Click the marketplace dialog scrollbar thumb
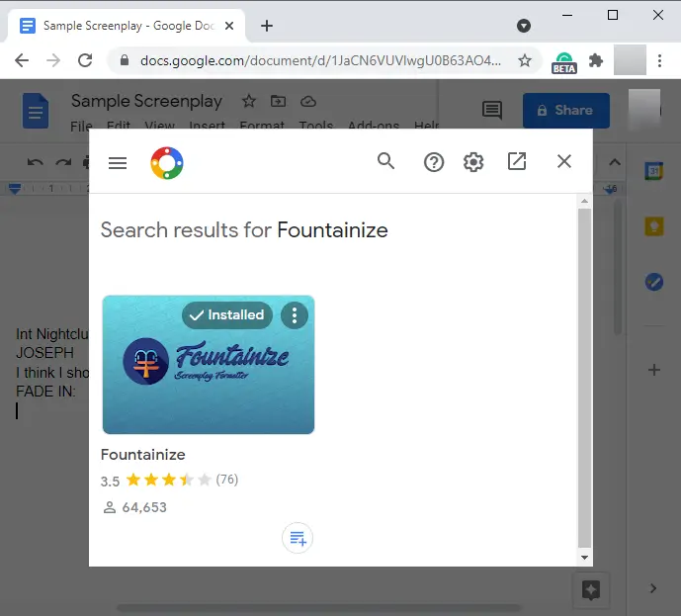 (584, 378)
